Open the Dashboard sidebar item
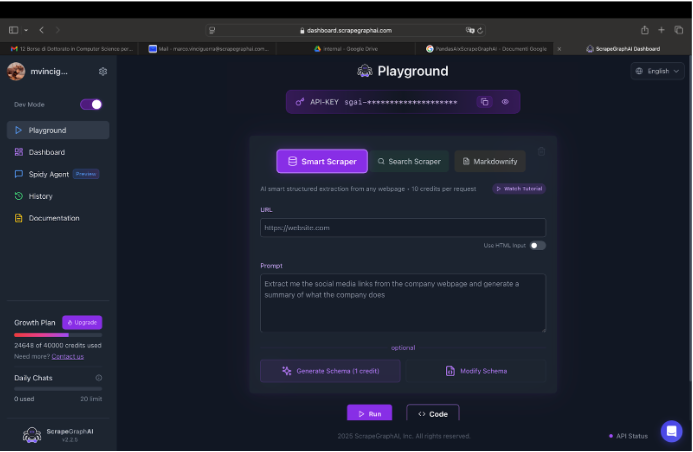Image resolution: width=693 pixels, height=452 pixels. (x=58, y=152)
